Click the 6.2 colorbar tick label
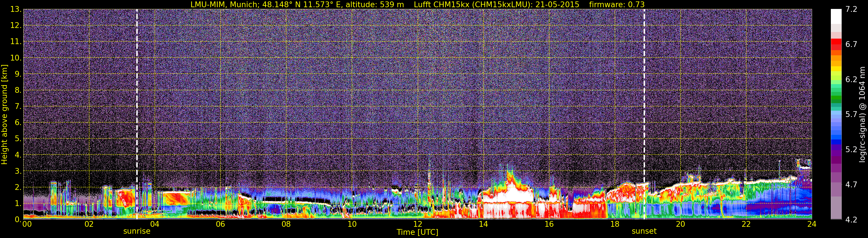The image size is (868, 238). click(x=851, y=80)
